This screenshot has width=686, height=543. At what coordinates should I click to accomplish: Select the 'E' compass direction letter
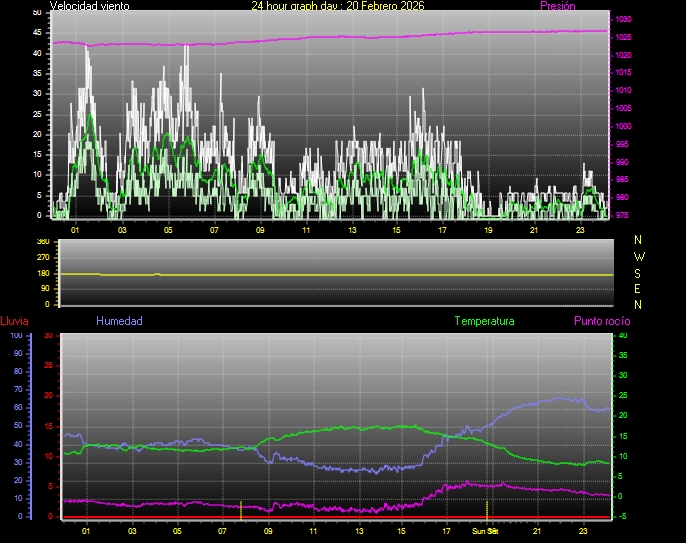(639, 289)
